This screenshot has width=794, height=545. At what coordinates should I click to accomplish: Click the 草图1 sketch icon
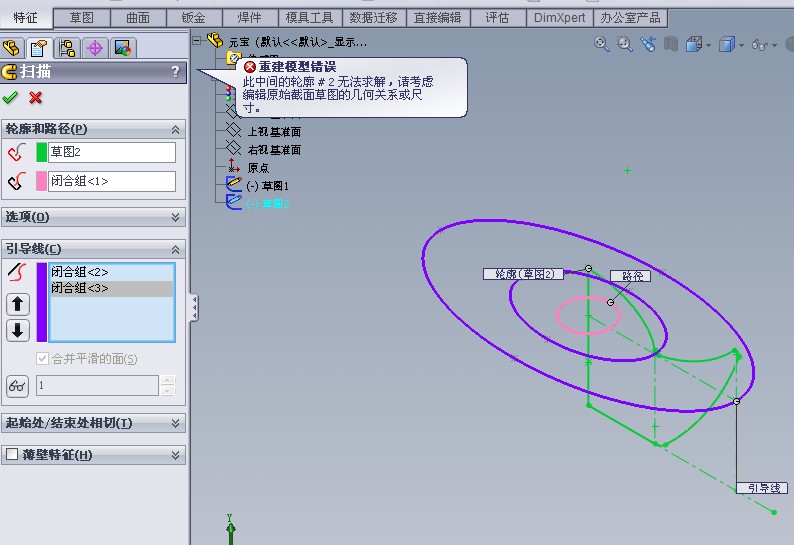pyautogui.click(x=233, y=184)
